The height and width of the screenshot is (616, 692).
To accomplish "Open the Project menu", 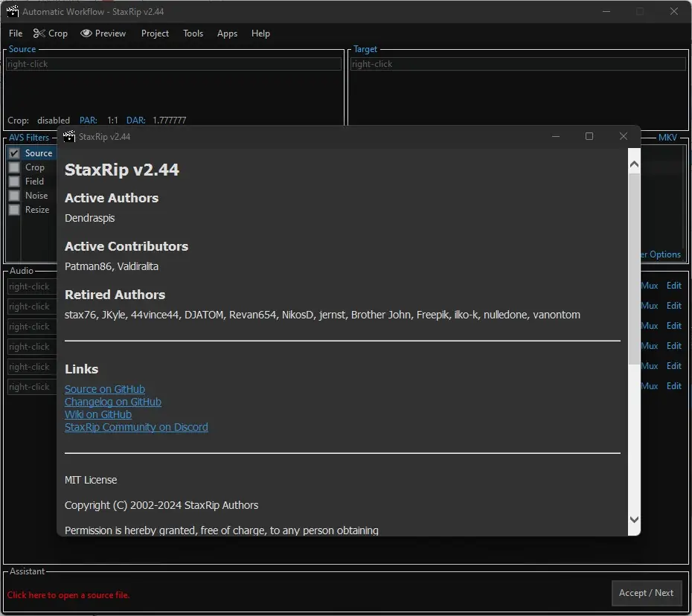I will point(155,33).
